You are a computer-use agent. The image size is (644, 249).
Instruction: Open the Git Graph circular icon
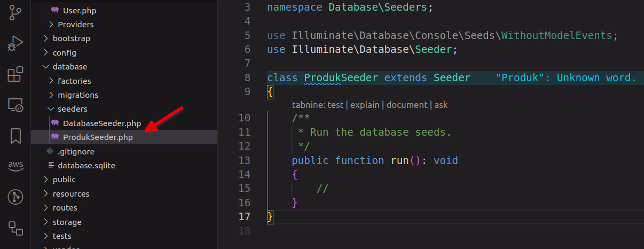15,197
